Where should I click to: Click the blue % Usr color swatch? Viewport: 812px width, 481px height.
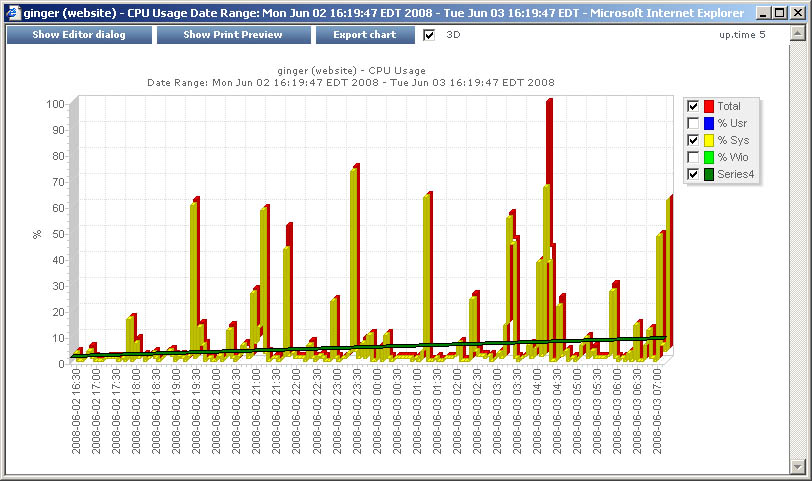click(x=709, y=124)
